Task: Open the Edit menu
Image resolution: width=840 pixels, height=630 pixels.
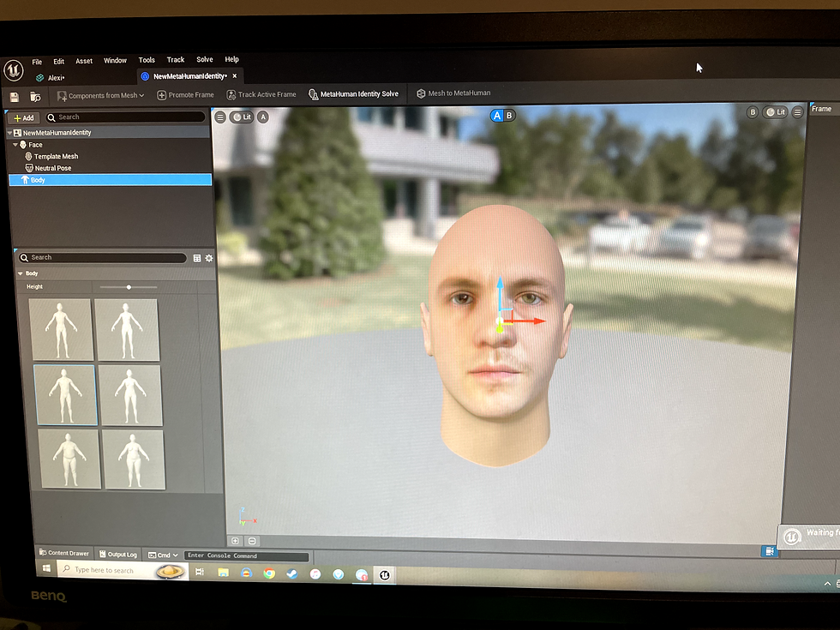Action: coord(59,61)
